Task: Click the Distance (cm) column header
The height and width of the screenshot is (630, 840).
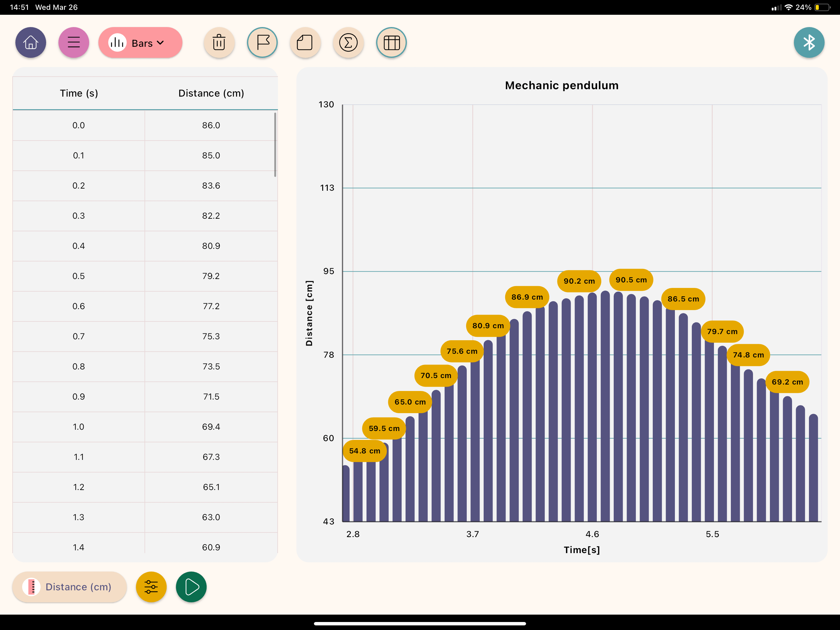Action: (x=211, y=93)
